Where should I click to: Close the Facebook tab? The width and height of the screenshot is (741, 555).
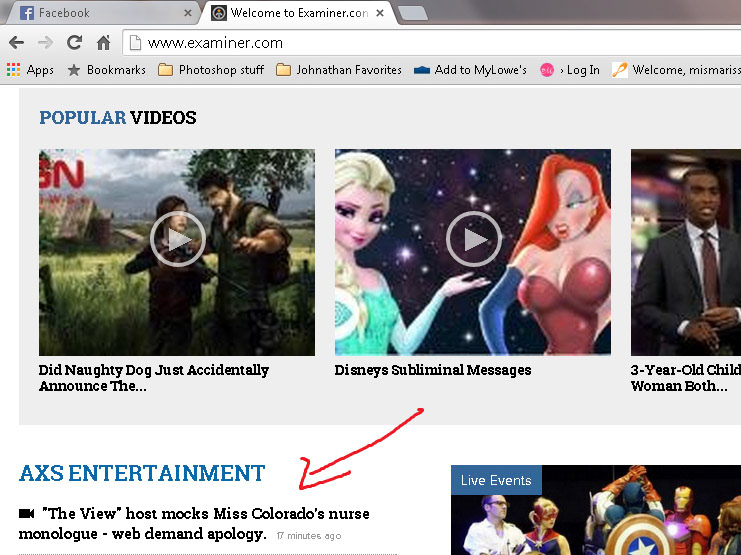tap(188, 13)
